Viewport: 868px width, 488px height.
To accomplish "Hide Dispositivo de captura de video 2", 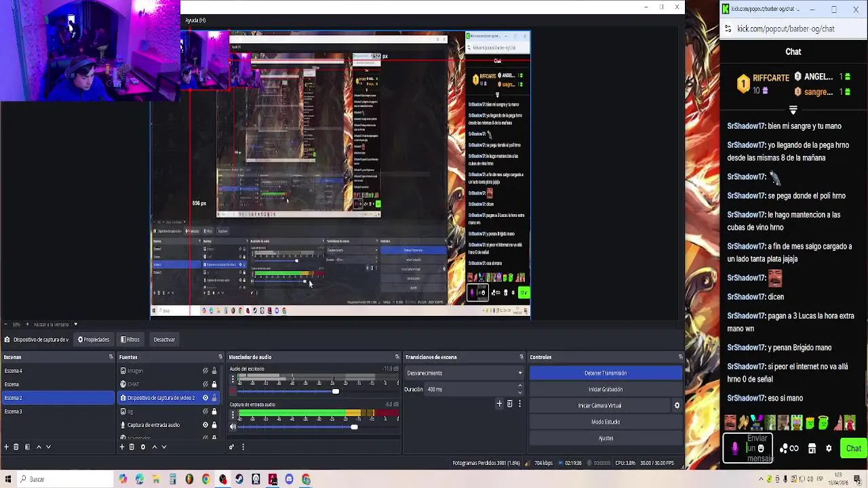I will pos(205,398).
